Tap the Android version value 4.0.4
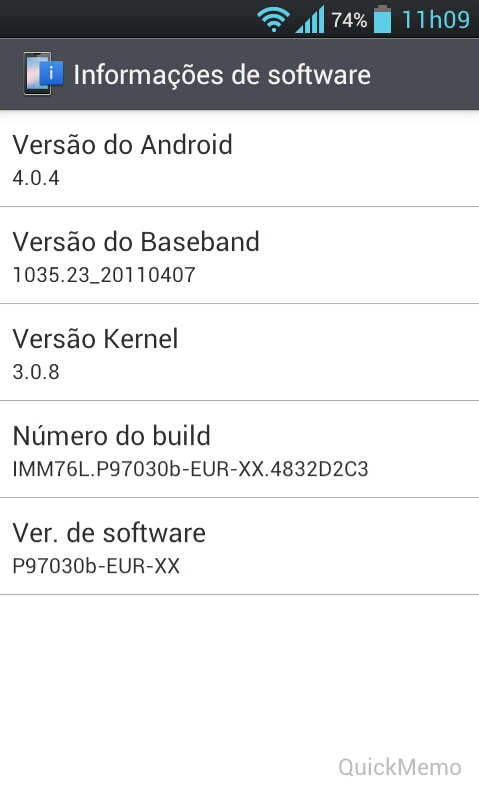 tap(36, 178)
